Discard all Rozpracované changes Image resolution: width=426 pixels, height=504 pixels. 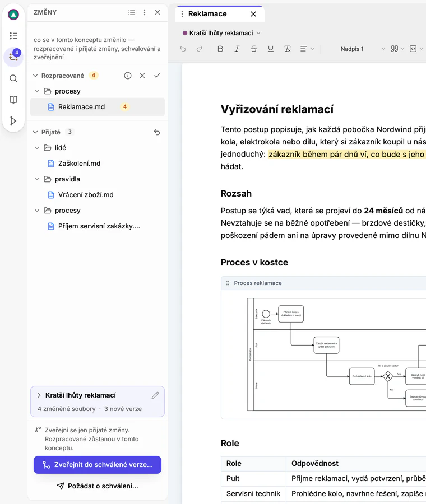[x=142, y=76]
